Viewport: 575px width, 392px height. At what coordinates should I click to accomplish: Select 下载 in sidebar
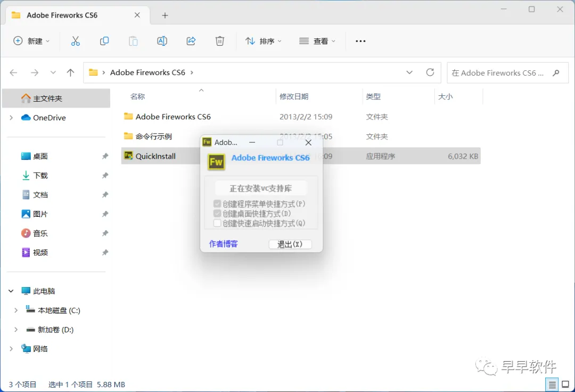pyautogui.click(x=40, y=175)
